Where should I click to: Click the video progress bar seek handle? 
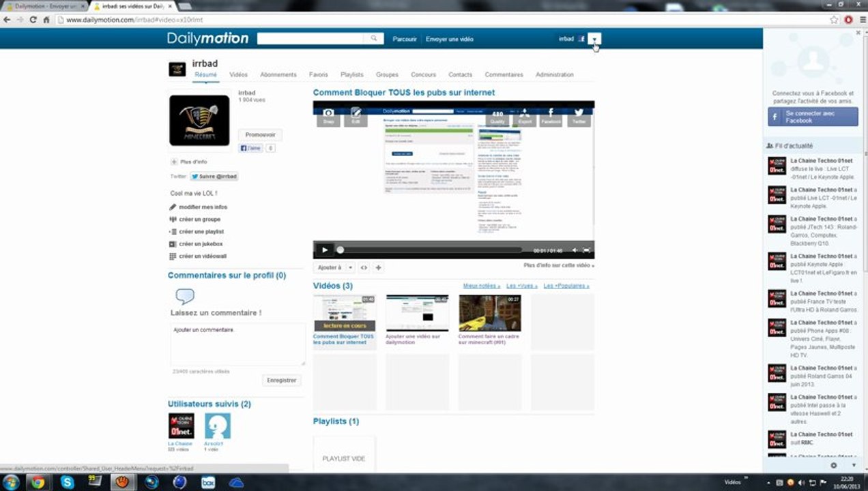(x=340, y=250)
